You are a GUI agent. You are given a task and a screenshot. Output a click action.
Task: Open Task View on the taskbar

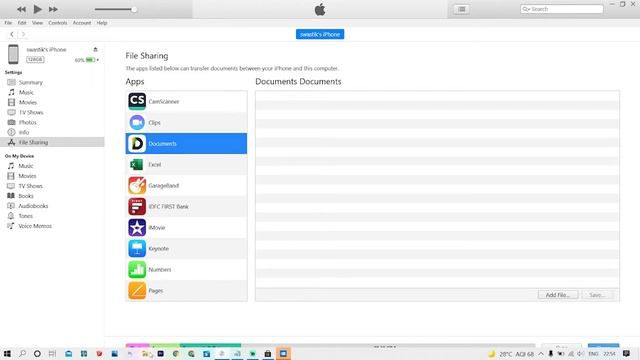[x=52, y=353]
